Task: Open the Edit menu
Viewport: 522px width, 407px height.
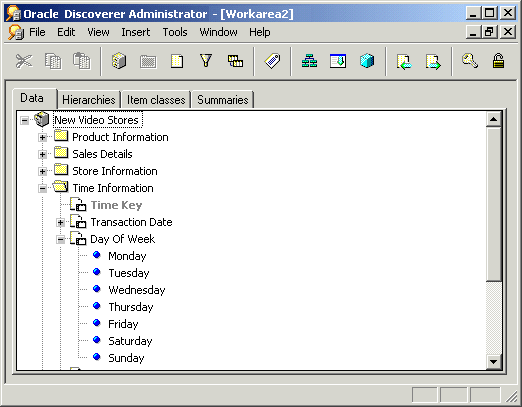Action: 66,32
